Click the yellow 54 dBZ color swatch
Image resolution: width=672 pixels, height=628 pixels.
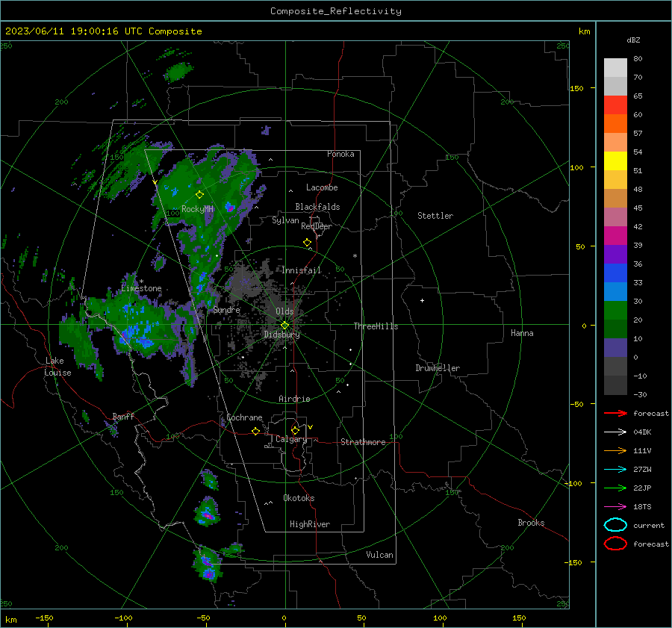coord(615,161)
